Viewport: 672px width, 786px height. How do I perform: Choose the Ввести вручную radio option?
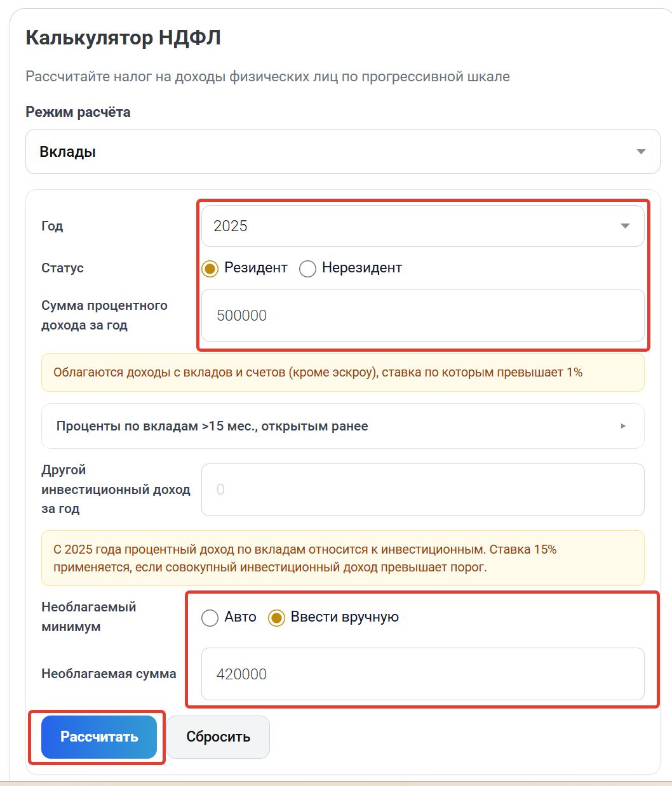point(276,618)
